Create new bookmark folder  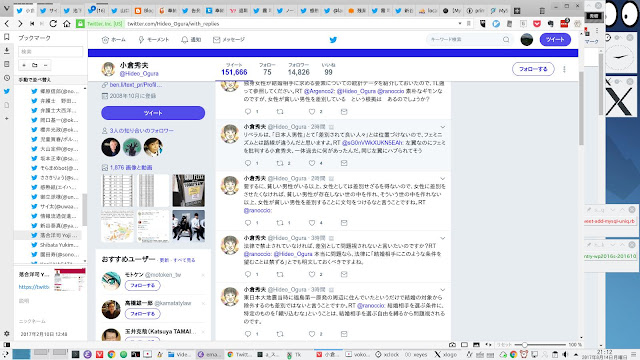pos(35,65)
